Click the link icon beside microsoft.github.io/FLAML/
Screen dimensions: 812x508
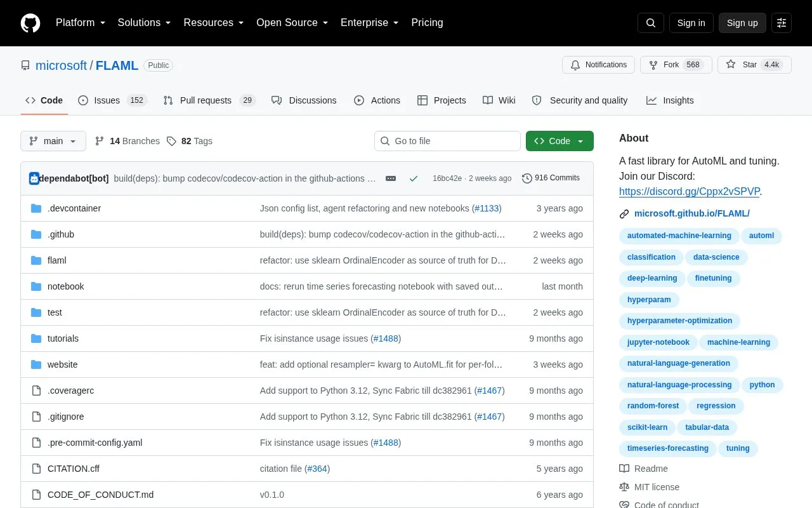tap(624, 214)
